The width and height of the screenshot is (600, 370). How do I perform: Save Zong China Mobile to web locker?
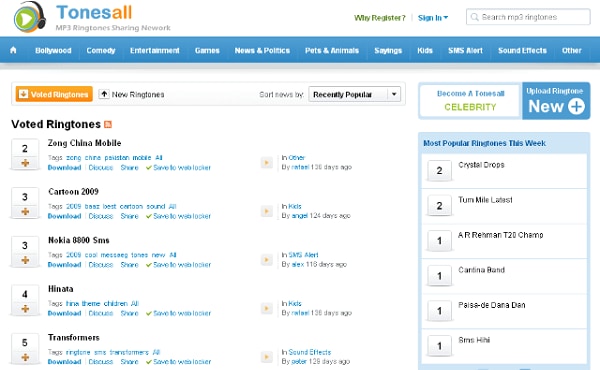click(x=178, y=168)
